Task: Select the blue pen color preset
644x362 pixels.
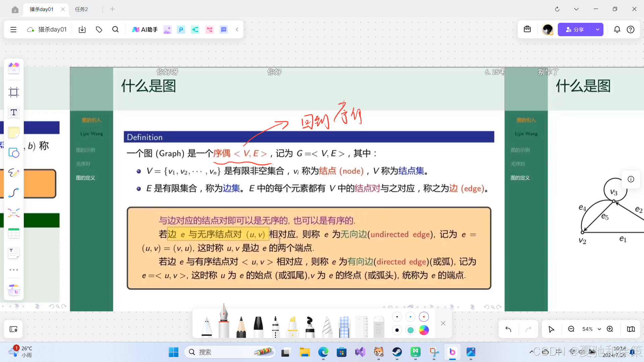Action: (x=410, y=317)
